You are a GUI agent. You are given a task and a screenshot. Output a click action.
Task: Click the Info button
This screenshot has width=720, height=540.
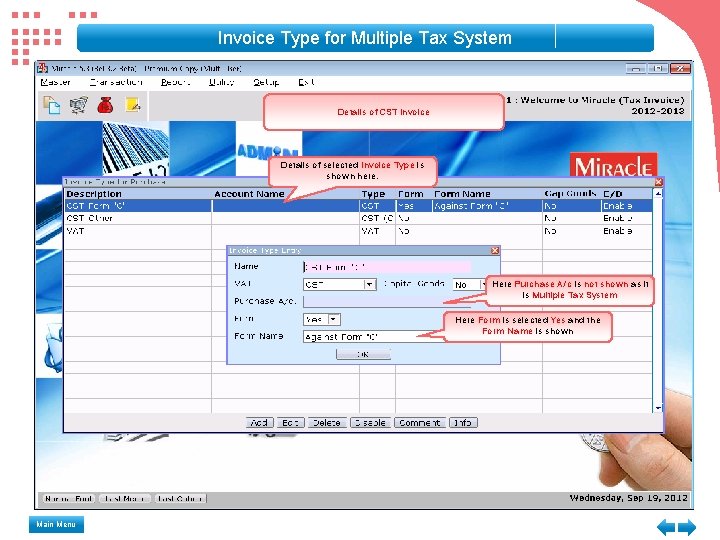point(463,422)
